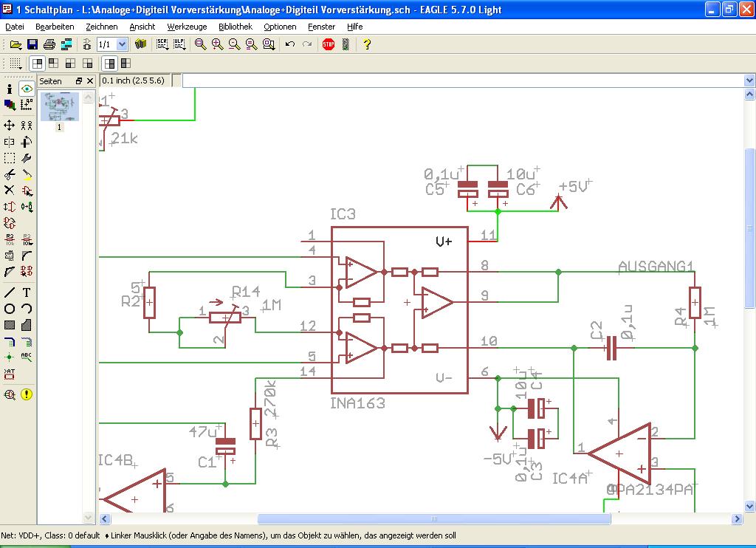Select the Label ABC tool

coord(27,357)
